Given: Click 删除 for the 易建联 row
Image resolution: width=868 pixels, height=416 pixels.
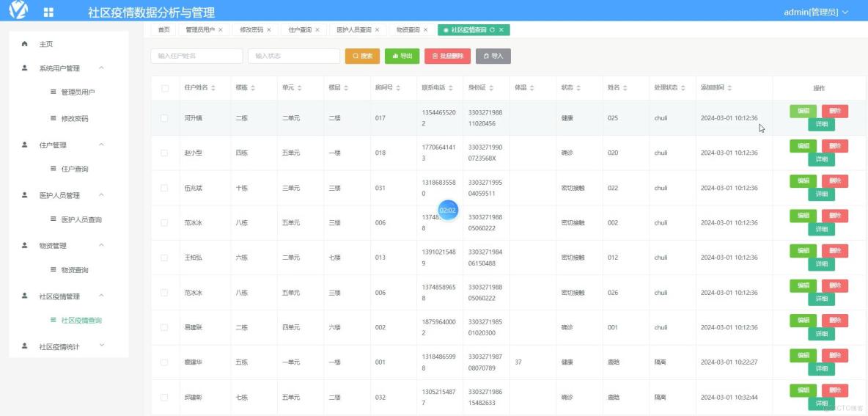Looking at the screenshot, I should tap(835, 321).
